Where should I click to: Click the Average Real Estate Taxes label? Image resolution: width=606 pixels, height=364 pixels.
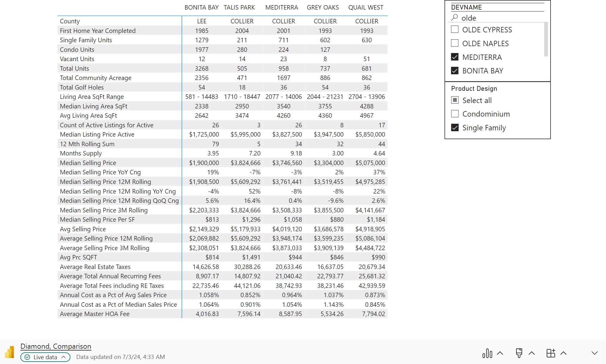[x=95, y=267]
